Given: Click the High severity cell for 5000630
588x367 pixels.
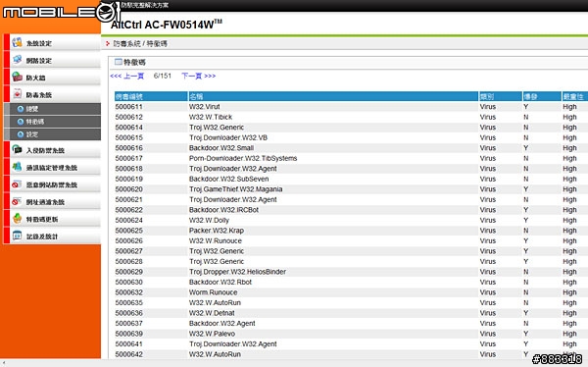Looking at the screenshot, I should click(569, 282).
